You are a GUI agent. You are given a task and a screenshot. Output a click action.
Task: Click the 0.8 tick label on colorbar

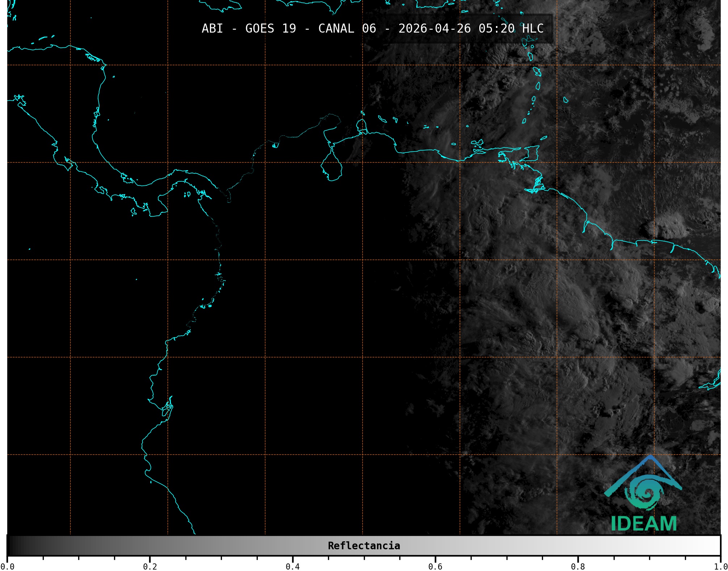tap(578, 566)
